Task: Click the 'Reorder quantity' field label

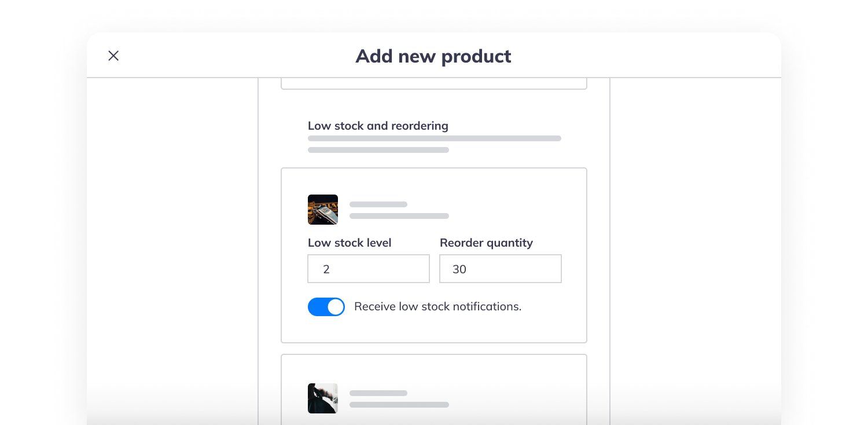Action: tap(486, 243)
